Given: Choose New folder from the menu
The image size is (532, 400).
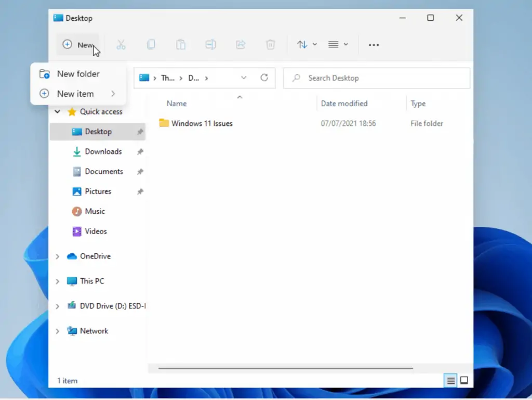Looking at the screenshot, I should click(78, 74).
